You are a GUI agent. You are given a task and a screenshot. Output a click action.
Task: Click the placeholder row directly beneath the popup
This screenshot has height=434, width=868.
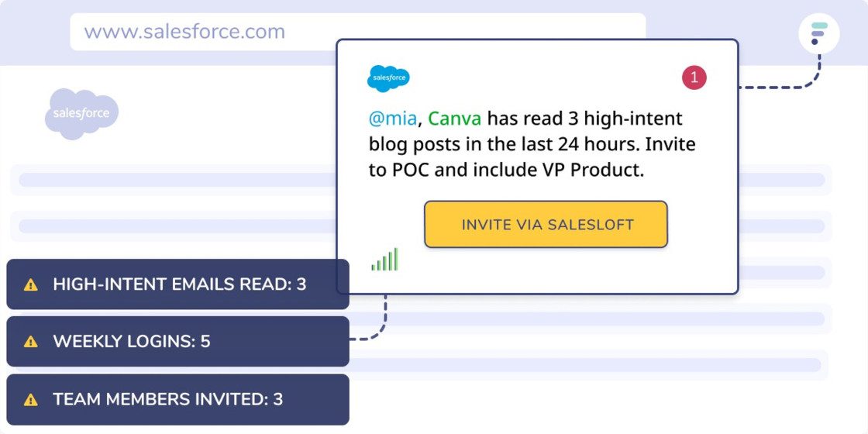click(589, 319)
